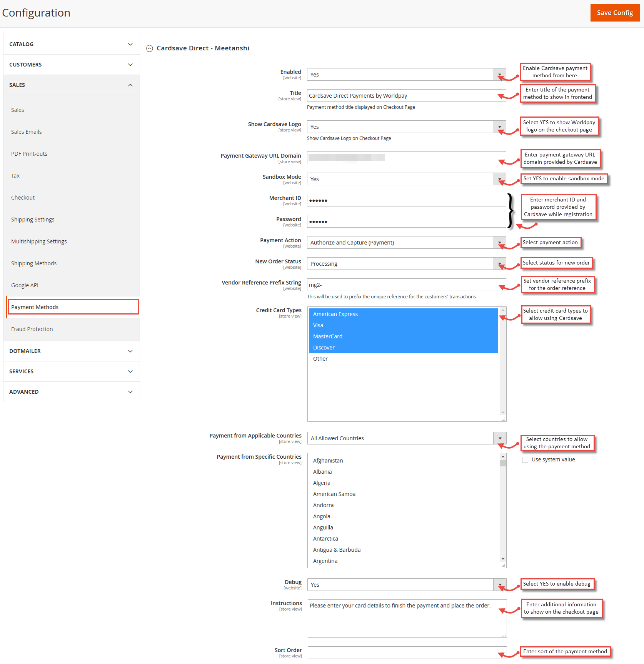Open the Payment Action dropdown

pos(406,243)
